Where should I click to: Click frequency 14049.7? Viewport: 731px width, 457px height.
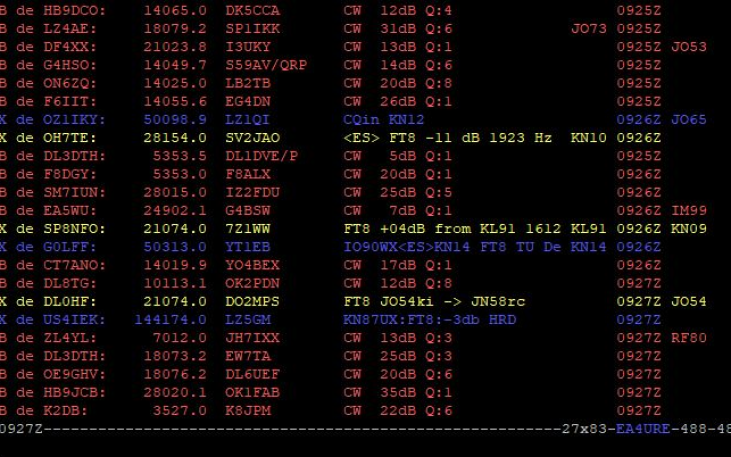(175, 65)
